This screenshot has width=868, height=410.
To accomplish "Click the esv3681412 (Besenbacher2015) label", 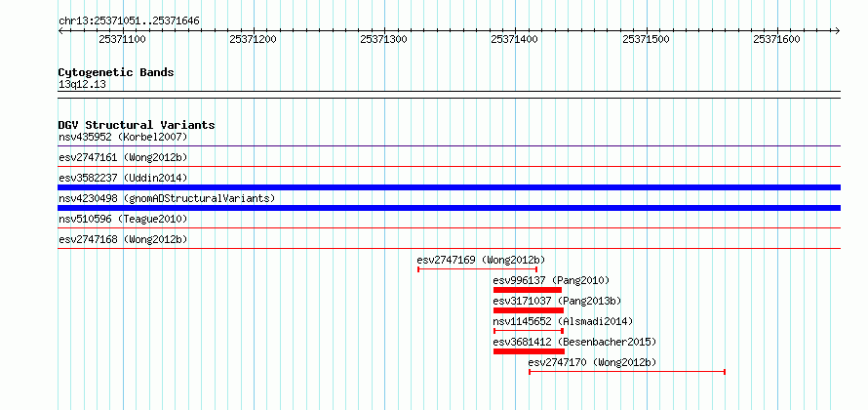I will coord(574,342).
